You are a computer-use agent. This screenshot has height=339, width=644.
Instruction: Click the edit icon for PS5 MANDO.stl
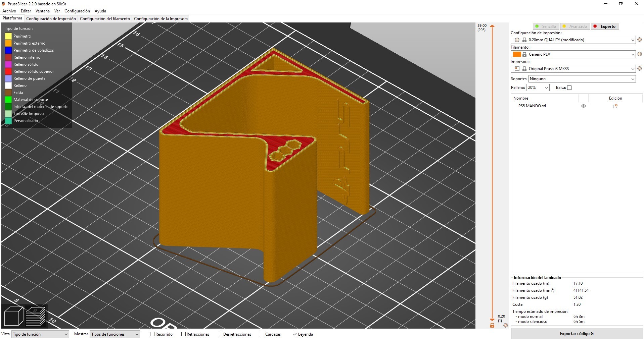(615, 106)
